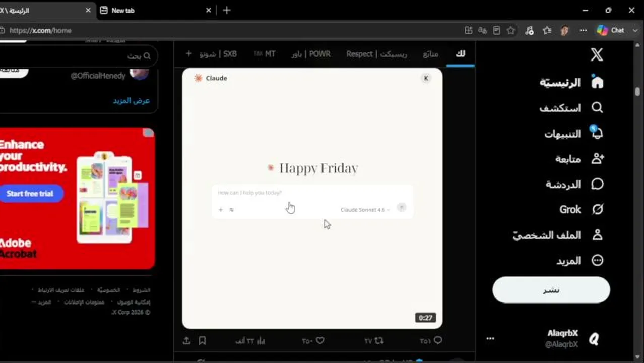
Task: Like the post with the heart icon
Action: click(x=319, y=341)
